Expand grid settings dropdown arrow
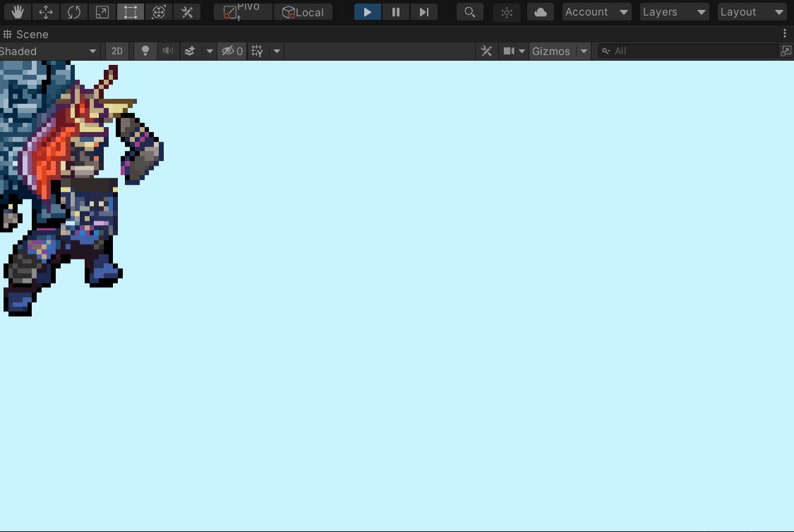 click(x=277, y=51)
